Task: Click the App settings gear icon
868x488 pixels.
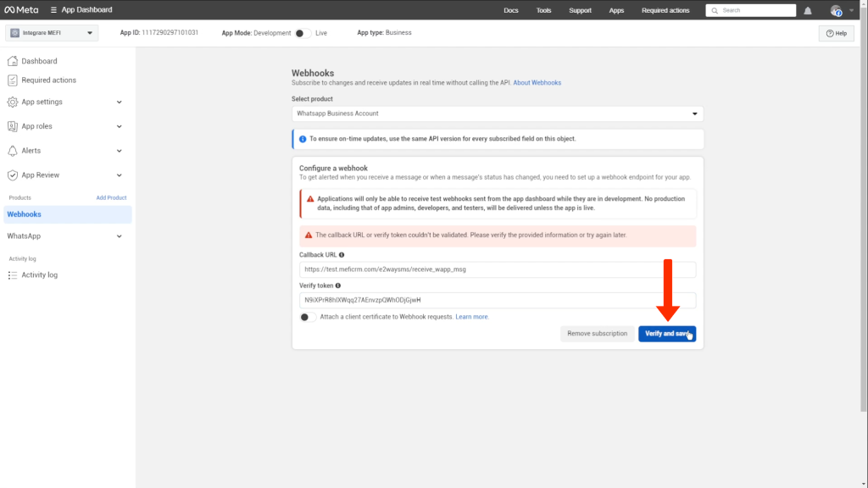Action: pyautogui.click(x=12, y=102)
